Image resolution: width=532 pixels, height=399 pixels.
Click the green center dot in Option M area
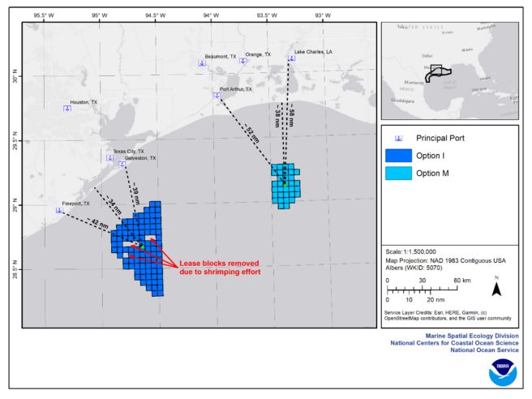(285, 183)
